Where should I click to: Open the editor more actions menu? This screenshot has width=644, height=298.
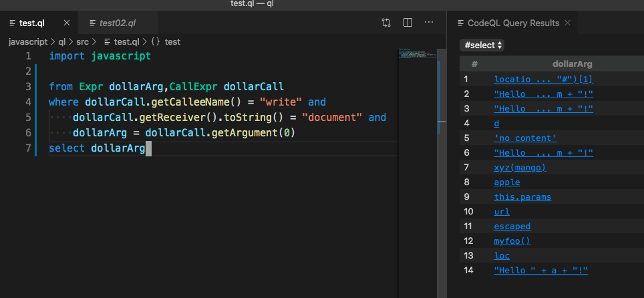click(429, 22)
